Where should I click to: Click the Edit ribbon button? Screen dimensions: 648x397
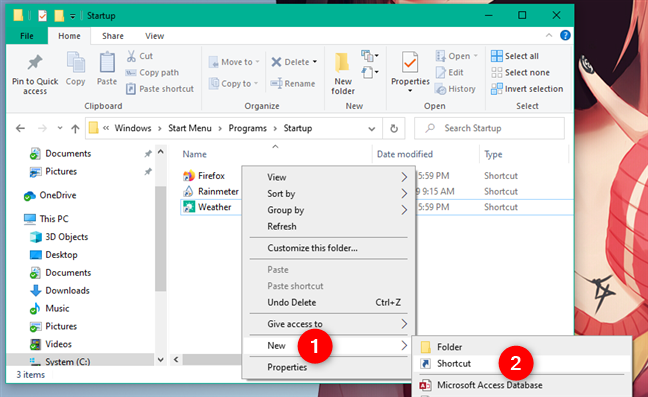450,72
